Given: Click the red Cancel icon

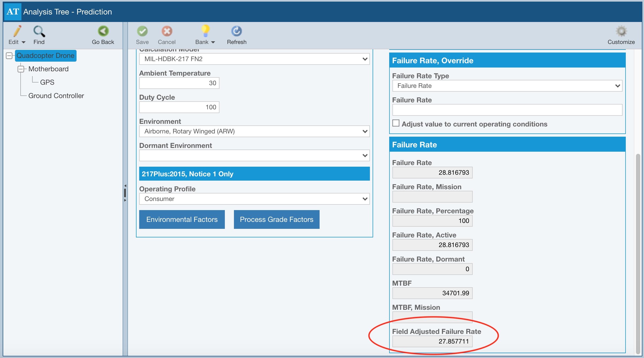Looking at the screenshot, I should click(x=166, y=32).
